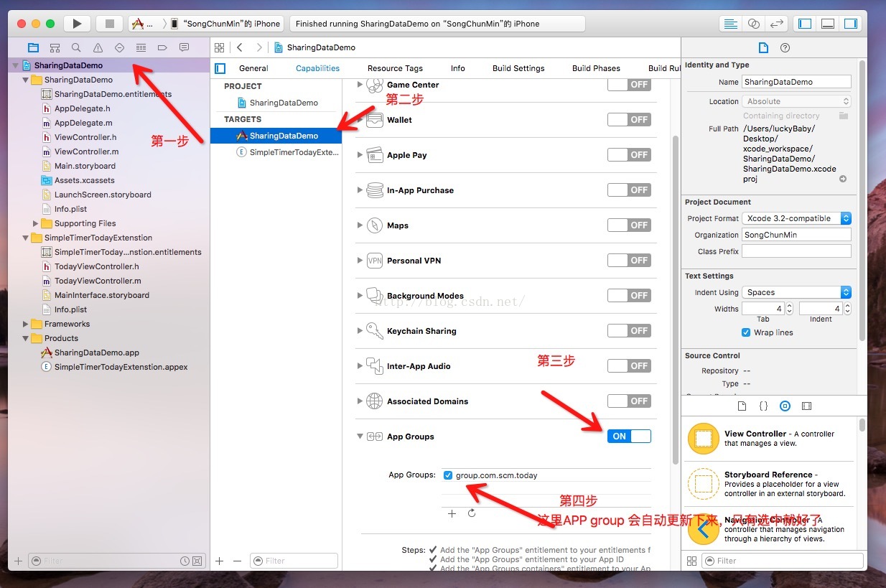
Task: Switch to the Version editor
Action: tap(776, 24)
